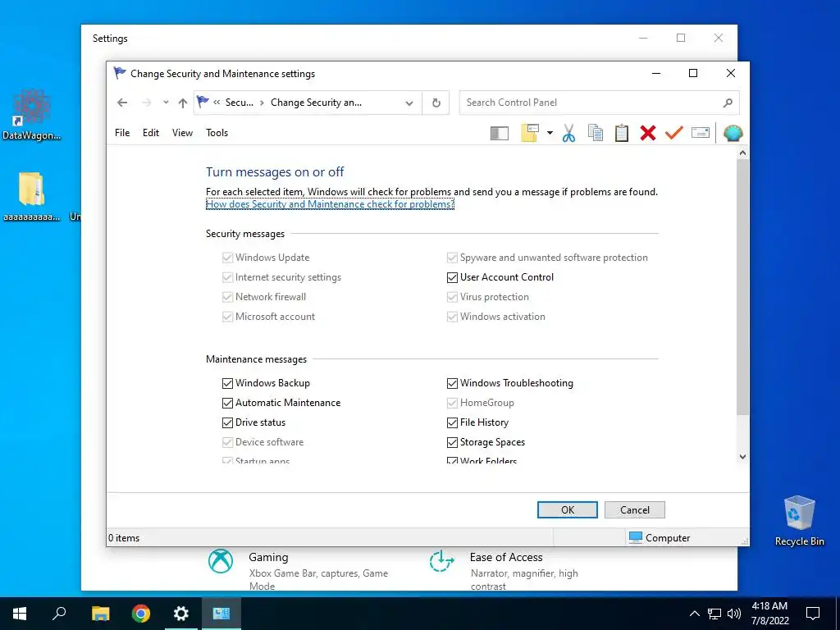This screenshot has height=630, width=840.
Task: Toggle Drive status checkbox
Action: click(x=227, y=422)
